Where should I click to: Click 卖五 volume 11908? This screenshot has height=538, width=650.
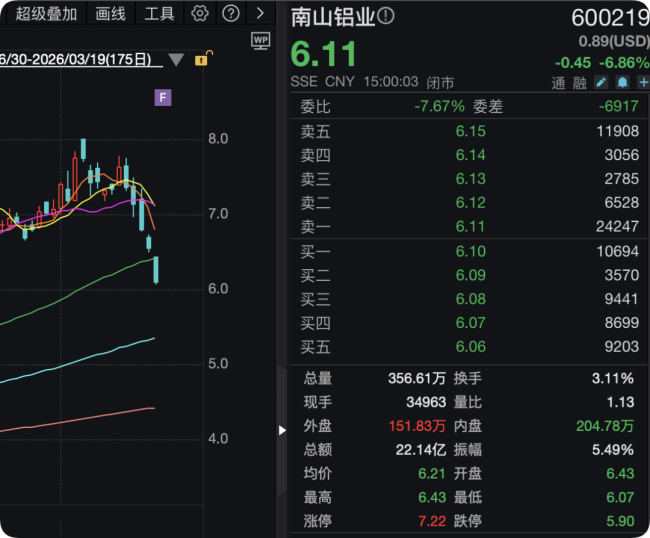click(618, 131)
